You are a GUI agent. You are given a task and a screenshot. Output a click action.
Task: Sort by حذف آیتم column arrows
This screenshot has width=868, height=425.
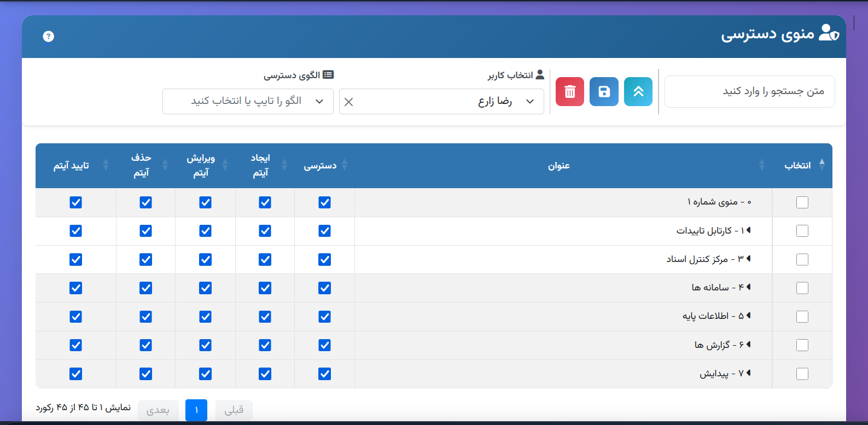165,165
